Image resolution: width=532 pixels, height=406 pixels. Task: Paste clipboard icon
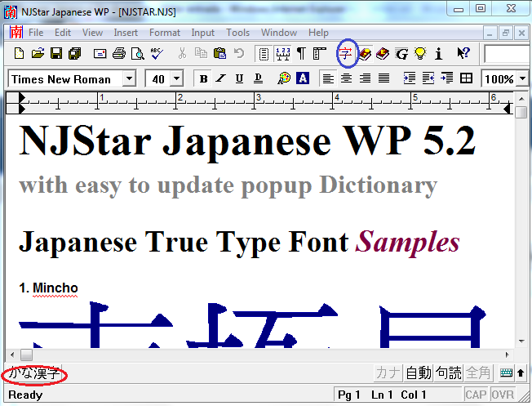click(219, 53)
